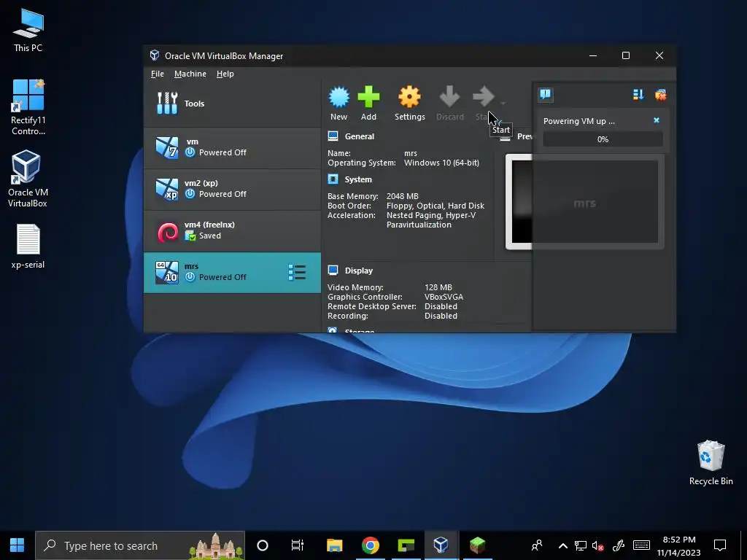Screen dimensions: 747x560
Task: Open the clock showing 8:52 PM
Action: point(679,545)
